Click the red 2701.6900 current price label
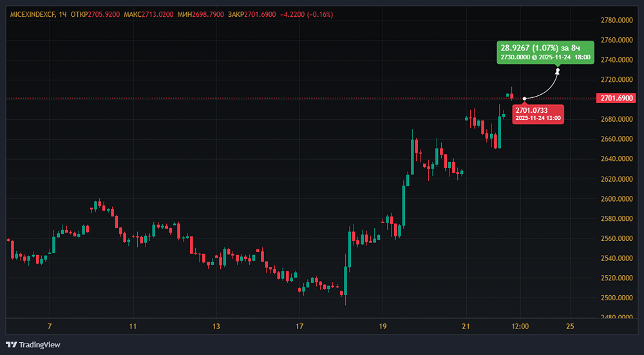The width and height of the screenshot is (644, 355). pyautogui.click(x=618, y=98)
